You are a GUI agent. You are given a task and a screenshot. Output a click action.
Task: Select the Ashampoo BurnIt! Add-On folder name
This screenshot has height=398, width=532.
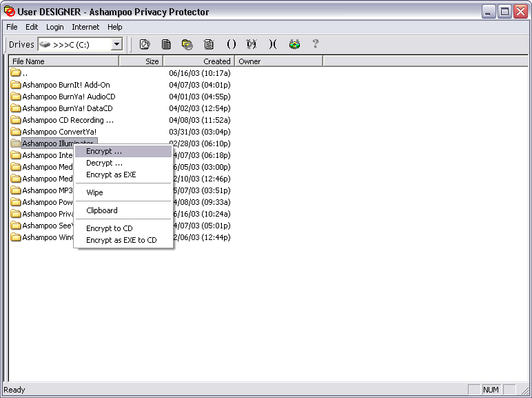click(66, 85)
